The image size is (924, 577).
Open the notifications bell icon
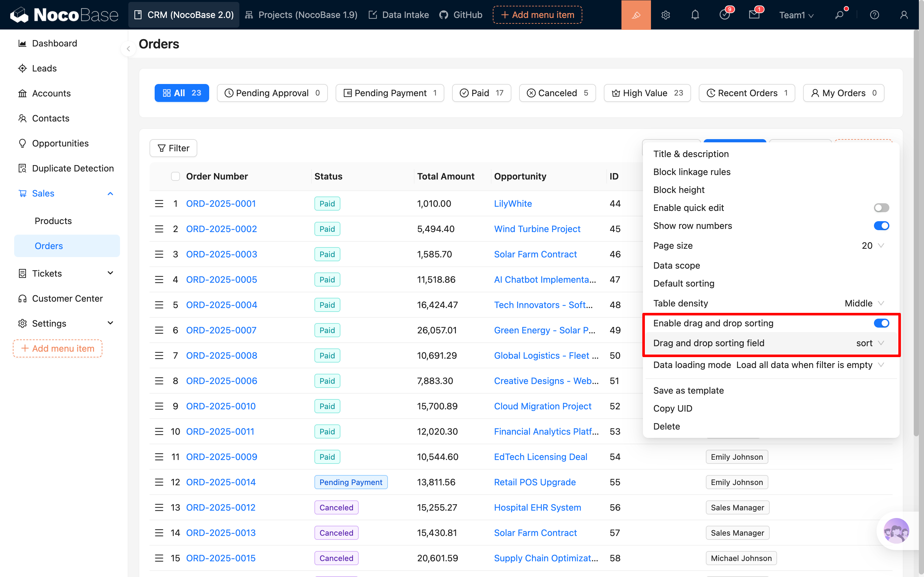[x=695, y=15]
